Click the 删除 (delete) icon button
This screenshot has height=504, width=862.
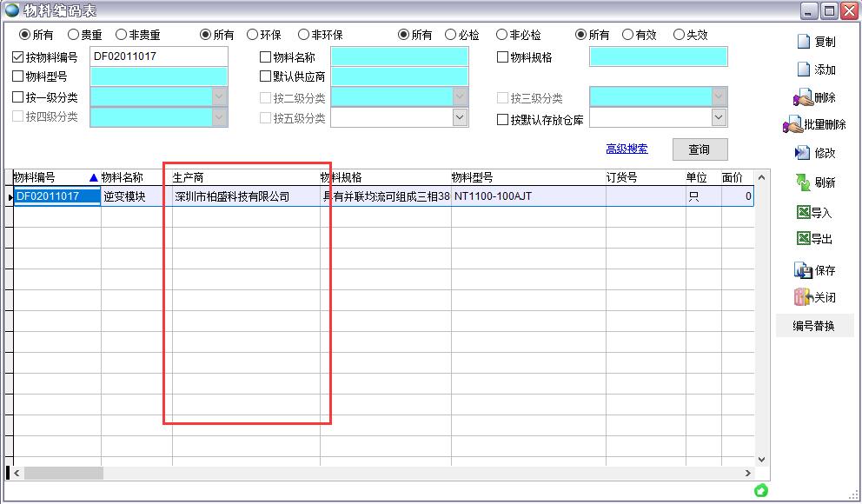(x=803, y=98)
